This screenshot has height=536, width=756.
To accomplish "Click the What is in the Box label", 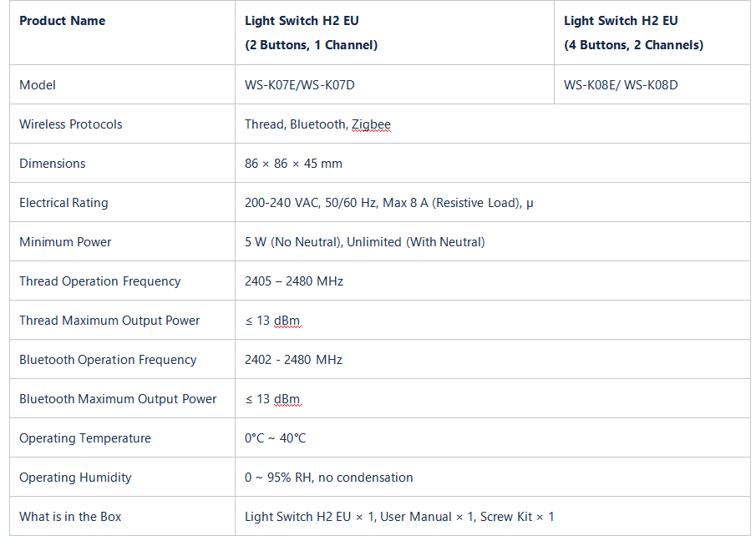I will click(x=70, y=517).
